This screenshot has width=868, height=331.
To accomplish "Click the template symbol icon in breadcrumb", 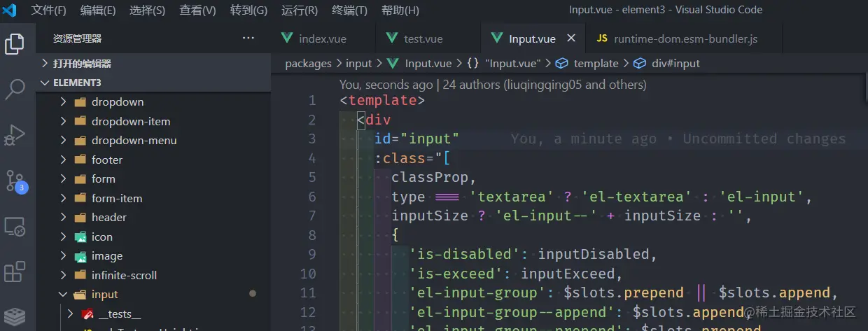I will pyautogui.click(x=561, y=63).
